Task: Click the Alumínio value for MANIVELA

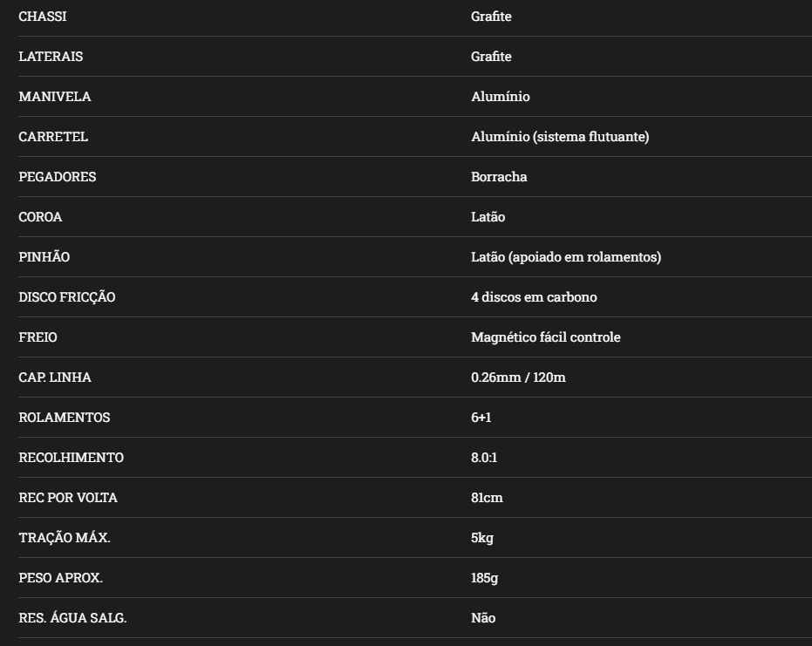Action: point(500,97)
